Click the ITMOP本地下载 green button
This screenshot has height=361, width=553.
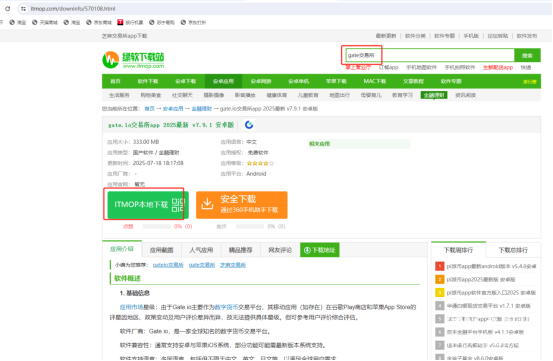(x=148, y=205)
